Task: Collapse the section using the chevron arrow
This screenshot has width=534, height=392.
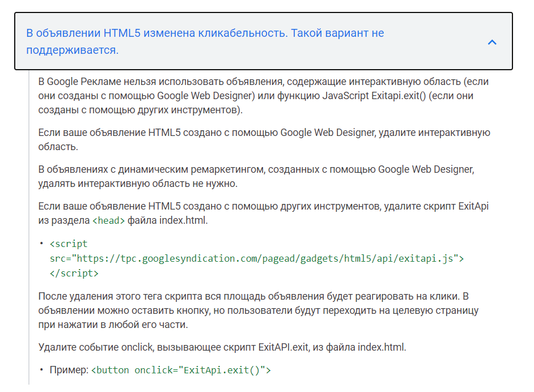Action: (492, 42)
